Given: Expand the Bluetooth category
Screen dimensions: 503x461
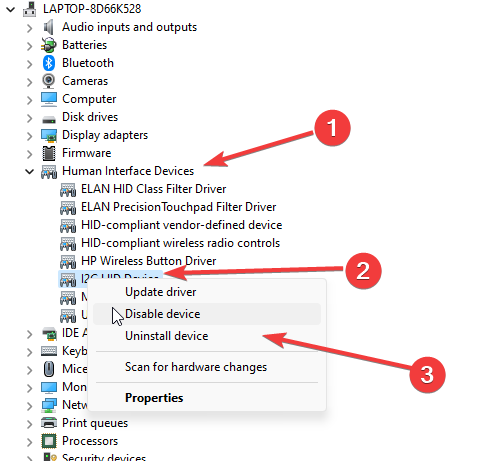Looking at the screenshot, I should click(29, 64).
